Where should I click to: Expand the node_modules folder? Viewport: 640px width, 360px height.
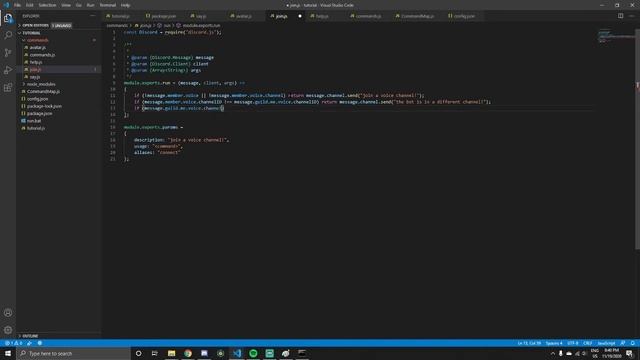coord(41,84)
